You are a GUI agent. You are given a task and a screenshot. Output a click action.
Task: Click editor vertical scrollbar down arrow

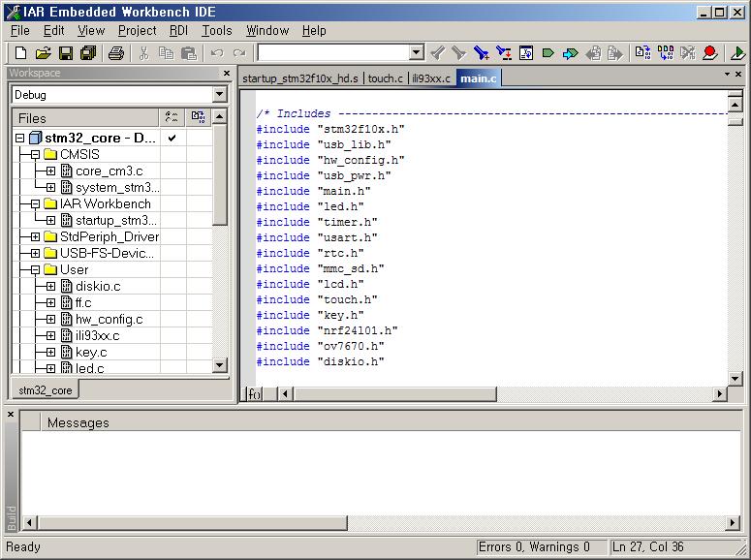735,379
